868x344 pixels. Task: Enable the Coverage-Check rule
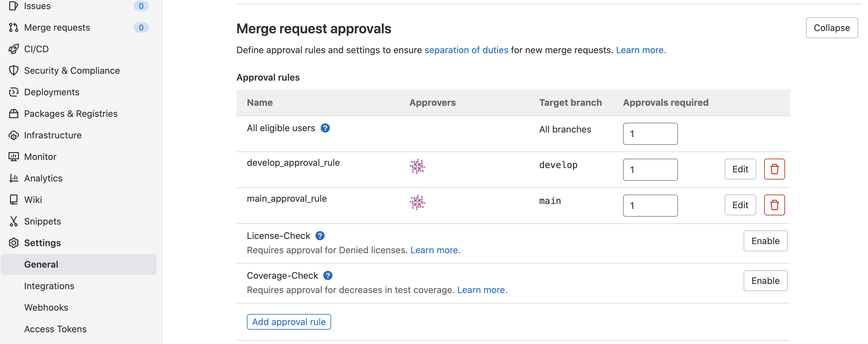tap(765, 281)
